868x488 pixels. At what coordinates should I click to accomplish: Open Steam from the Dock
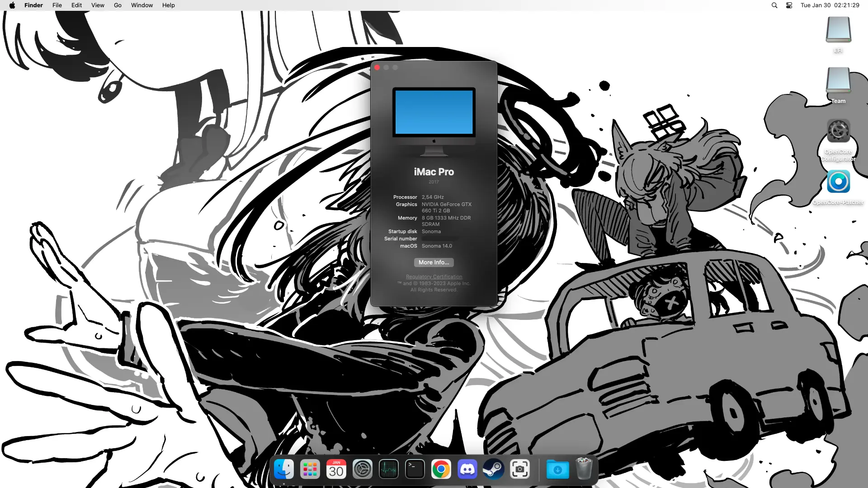(494, 469)
